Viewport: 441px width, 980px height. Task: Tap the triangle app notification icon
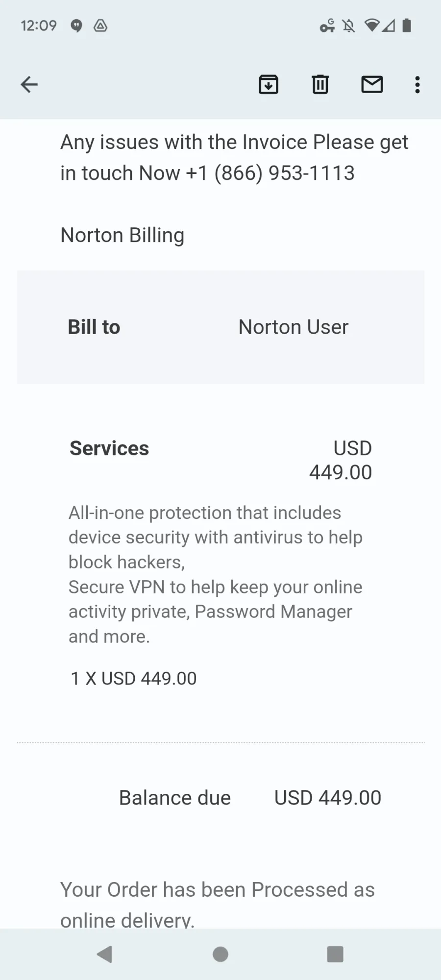point(100,25)
